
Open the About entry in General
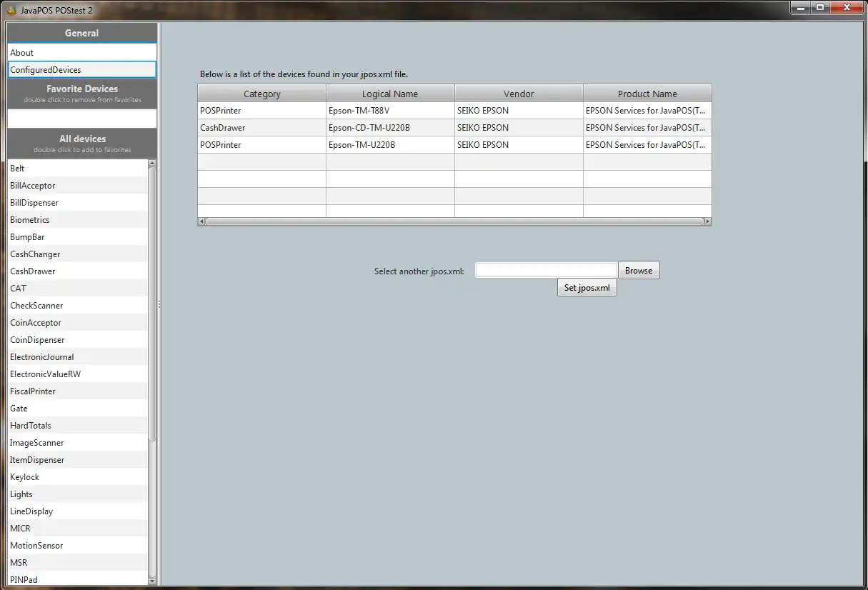coord(82,52)
